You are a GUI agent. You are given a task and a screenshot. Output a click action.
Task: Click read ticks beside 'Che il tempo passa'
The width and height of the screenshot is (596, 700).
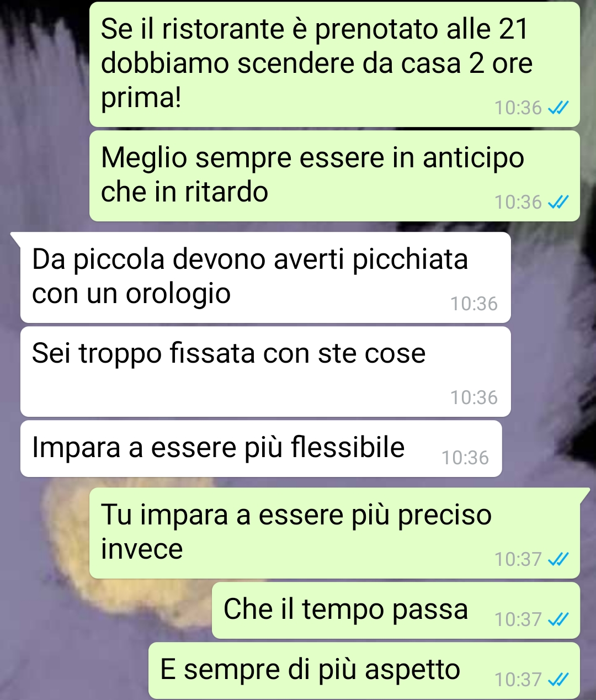click(558, 620)
